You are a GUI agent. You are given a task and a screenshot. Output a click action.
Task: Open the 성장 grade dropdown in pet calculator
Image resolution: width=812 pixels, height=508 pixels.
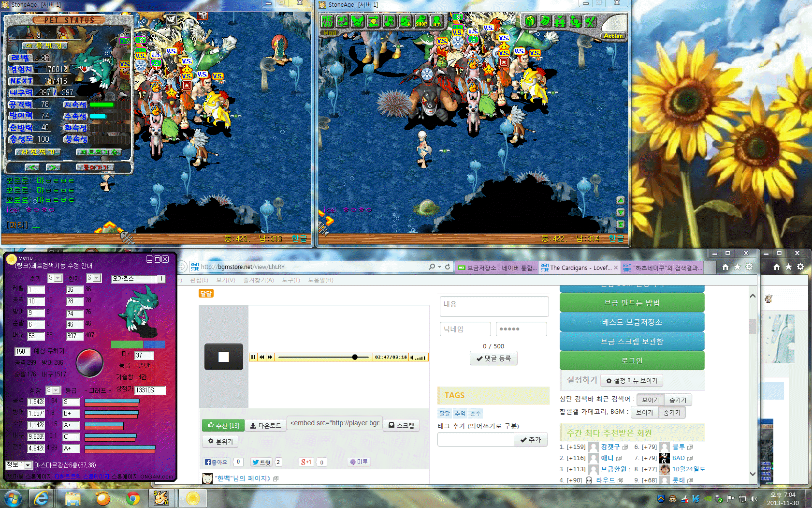(x=53, y=390)
